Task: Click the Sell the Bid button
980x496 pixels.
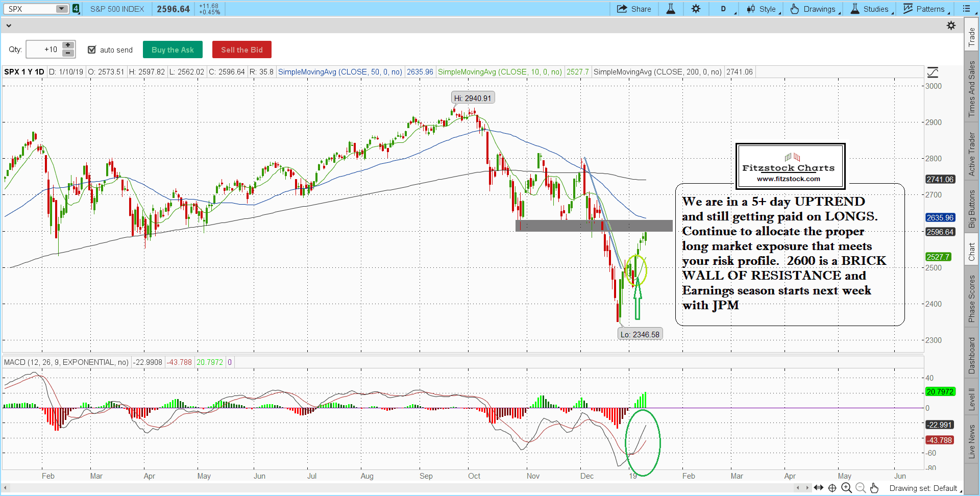Action: coord(241,49)
